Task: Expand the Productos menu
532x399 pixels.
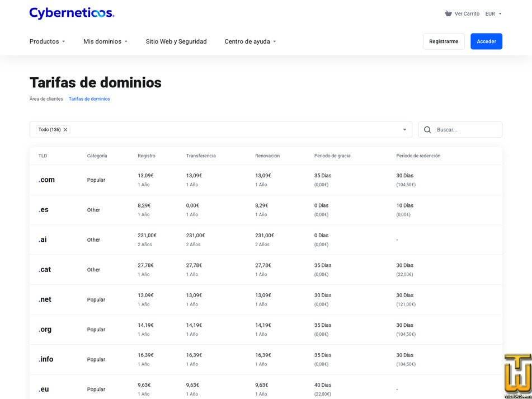Action: [x=47, y=41]
